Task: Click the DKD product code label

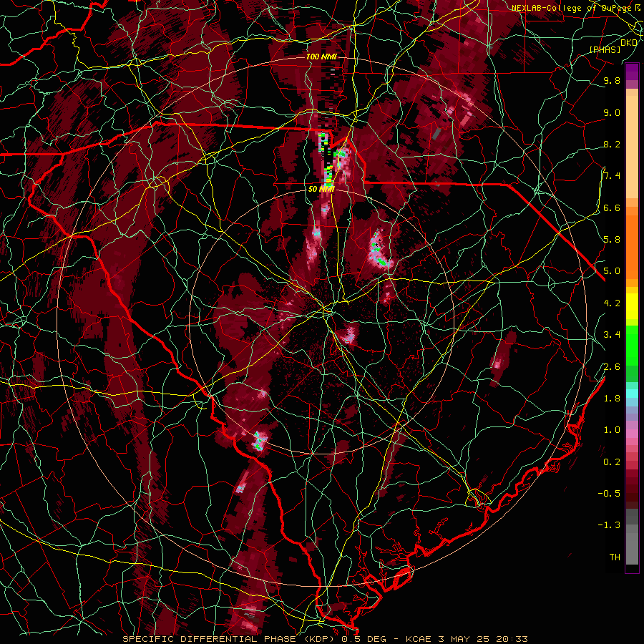Action: point(629,42)
